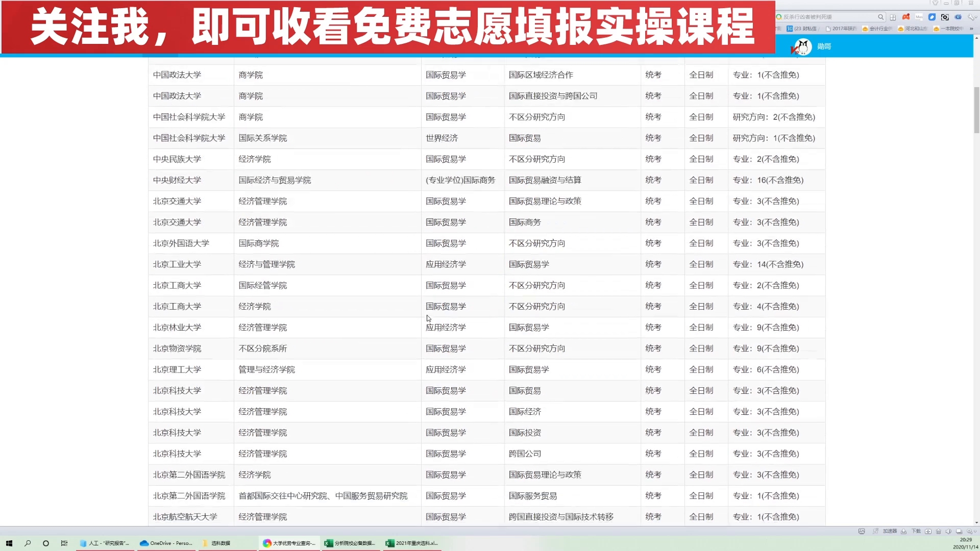Click the 加速器 status bar label
The image size is (980, 551).
(x=890, y=531)
